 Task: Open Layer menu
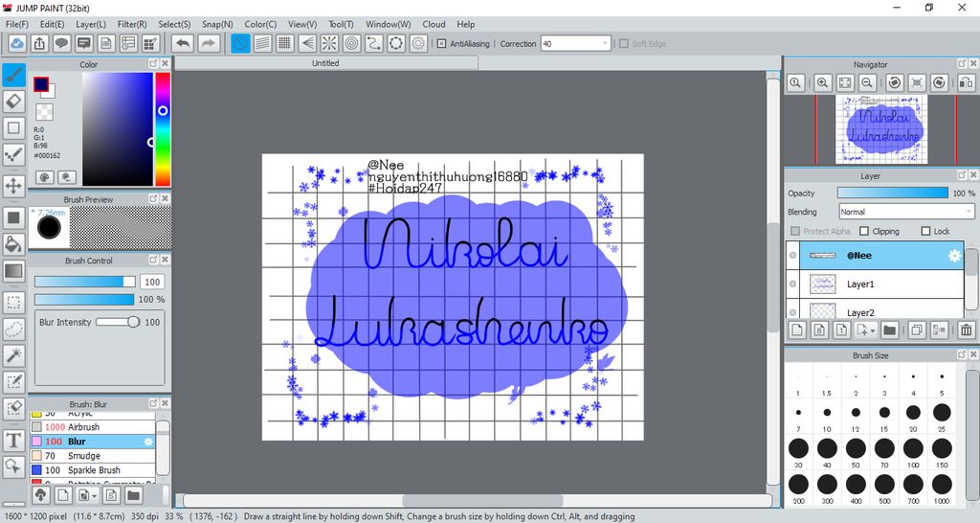(91, 24)
